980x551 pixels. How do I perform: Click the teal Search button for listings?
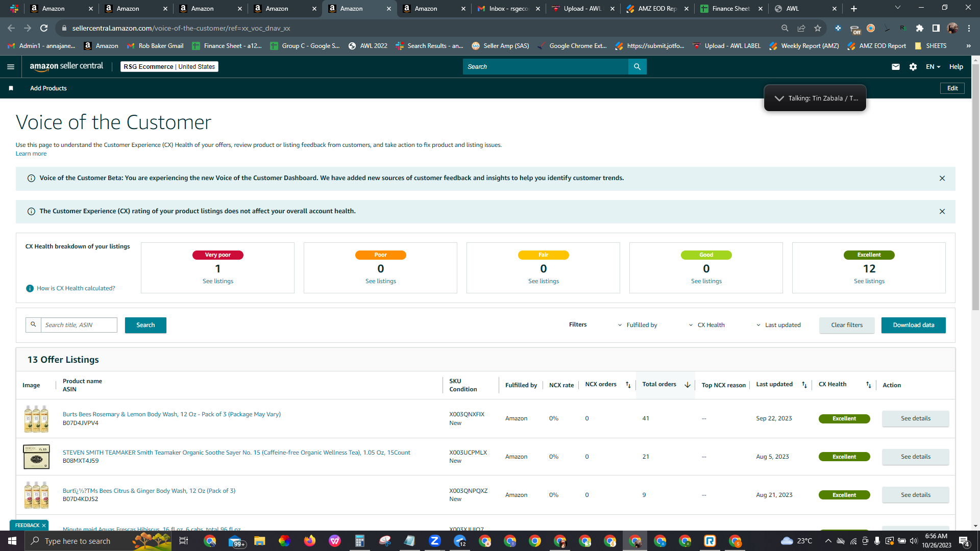(x=145, y=325)
